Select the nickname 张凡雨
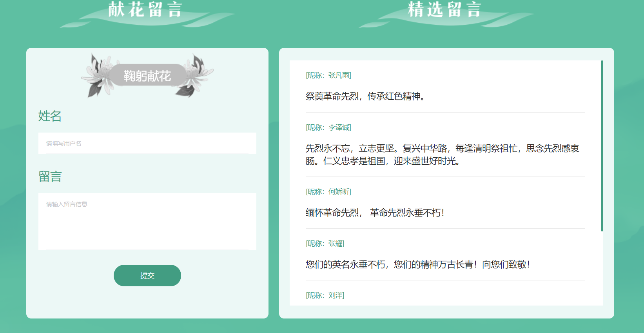 point(339,75)
